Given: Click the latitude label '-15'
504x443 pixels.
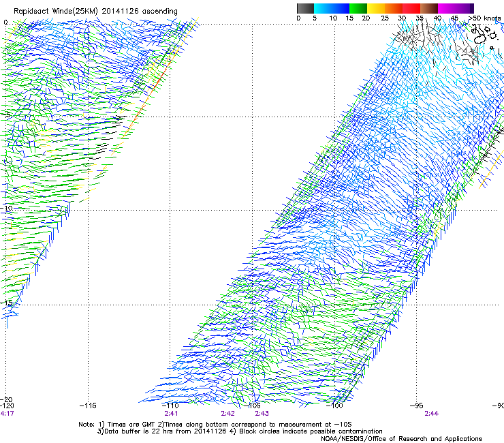Looking at the screenshot, I should [6, 303].
